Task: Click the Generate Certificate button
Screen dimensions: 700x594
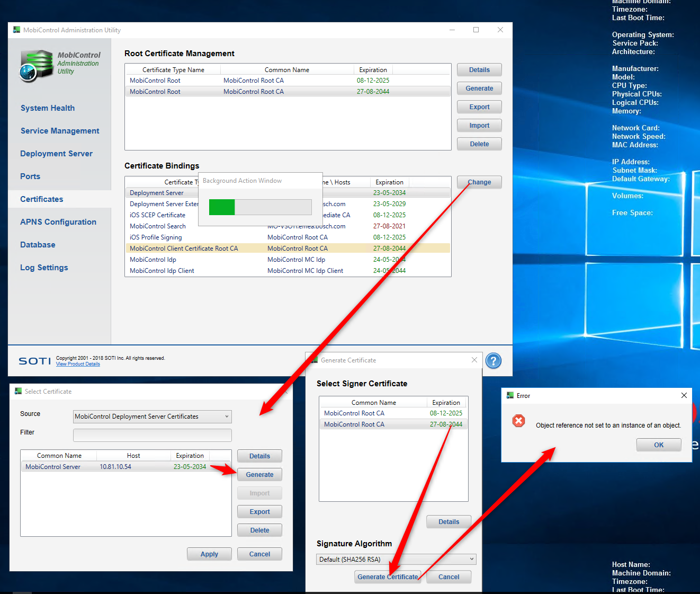Action: pos(388,577)
